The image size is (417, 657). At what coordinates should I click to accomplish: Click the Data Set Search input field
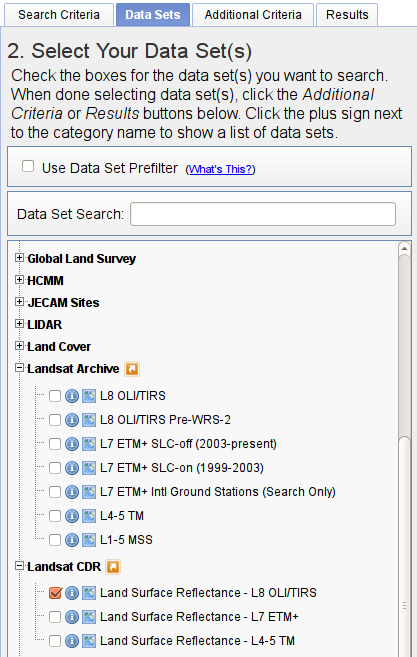point(263,214)
